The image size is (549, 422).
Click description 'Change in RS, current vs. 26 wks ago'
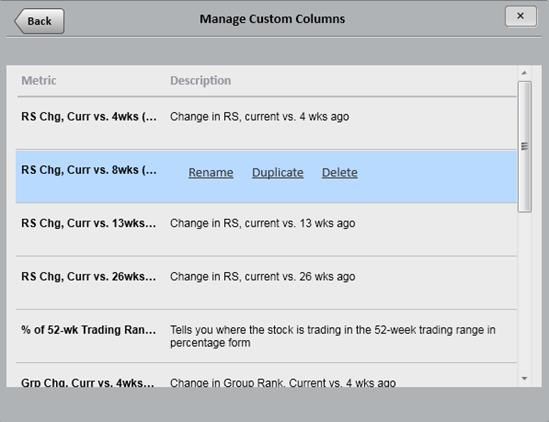[263, 277]
